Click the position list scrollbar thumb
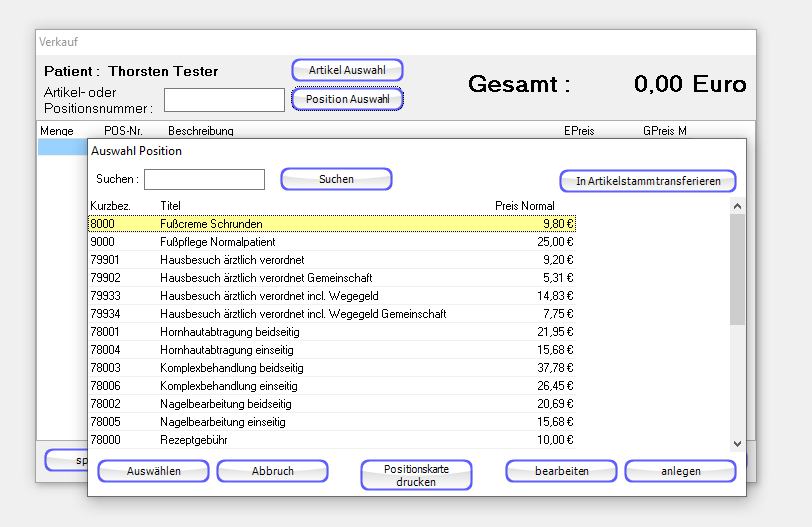Viewport: 812px width, 527px height. point(737,269)
